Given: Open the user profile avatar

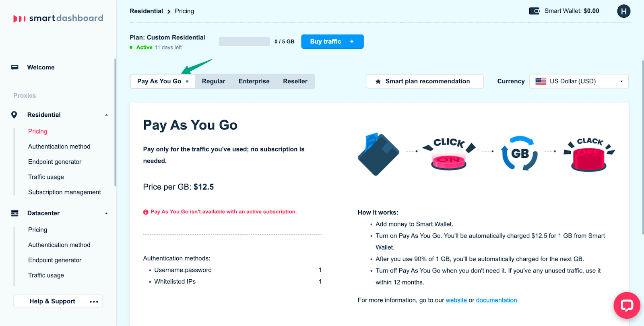Looking at the screenshot, I should (623, 11).
